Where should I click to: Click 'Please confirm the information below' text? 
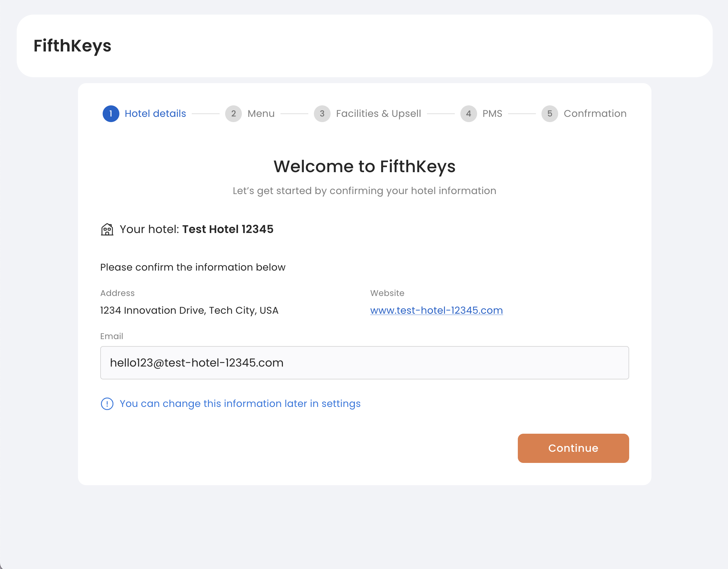point(193,267)
